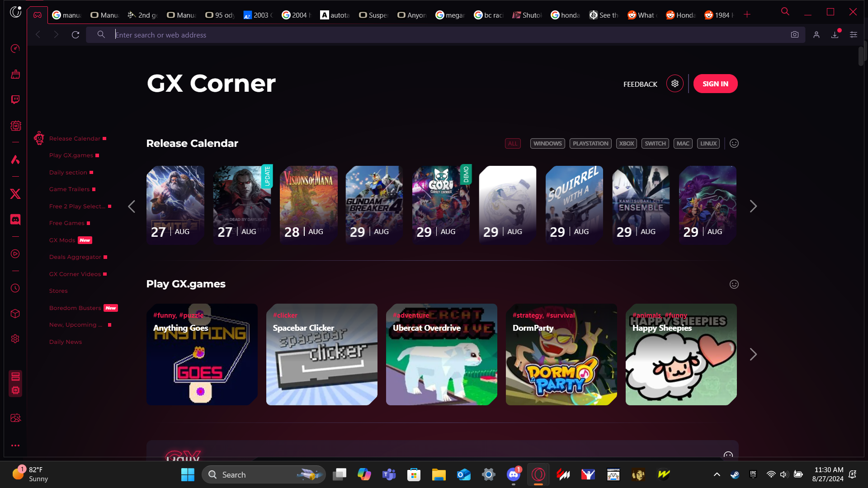Click the page vertical scrollbar
Image resolution: width=868 pixels, height=488 pixels.
(x=861, y=56)
